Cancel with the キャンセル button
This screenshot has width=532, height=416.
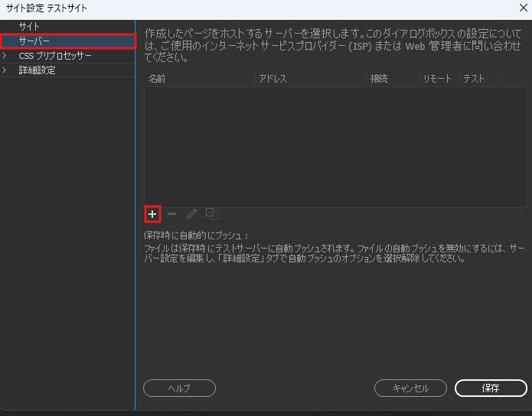click(410, 388)
